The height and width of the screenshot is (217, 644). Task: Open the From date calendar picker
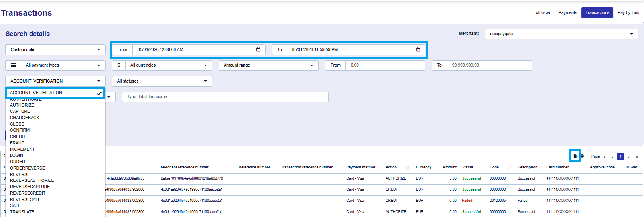258,49
